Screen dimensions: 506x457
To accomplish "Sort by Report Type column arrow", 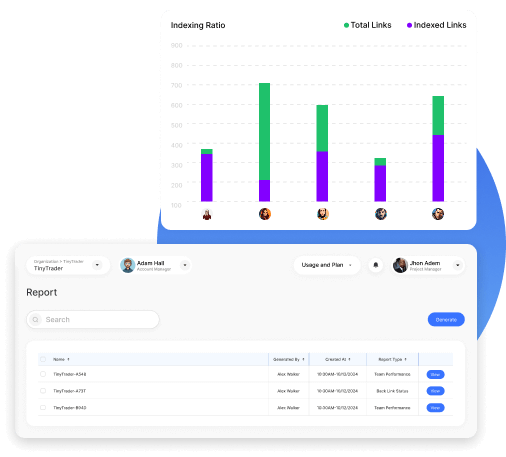I will coord(405,359).
